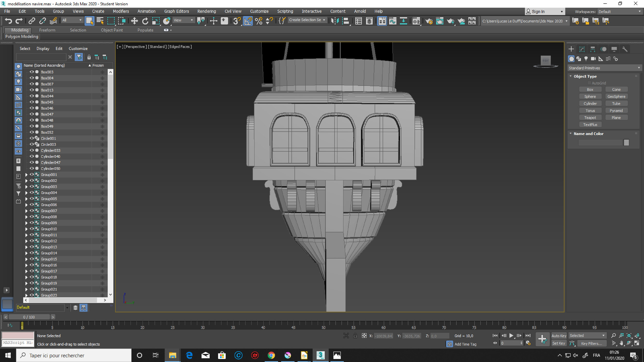Expand the Group001 tree node
Screen dimensions: 644x362
[x=26, y=175]
